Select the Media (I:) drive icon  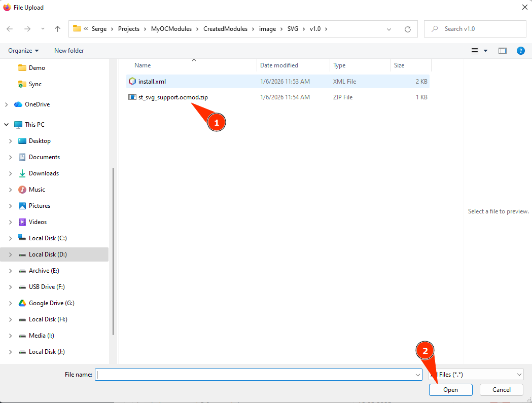pyautogui.click(x=22, y=336)
